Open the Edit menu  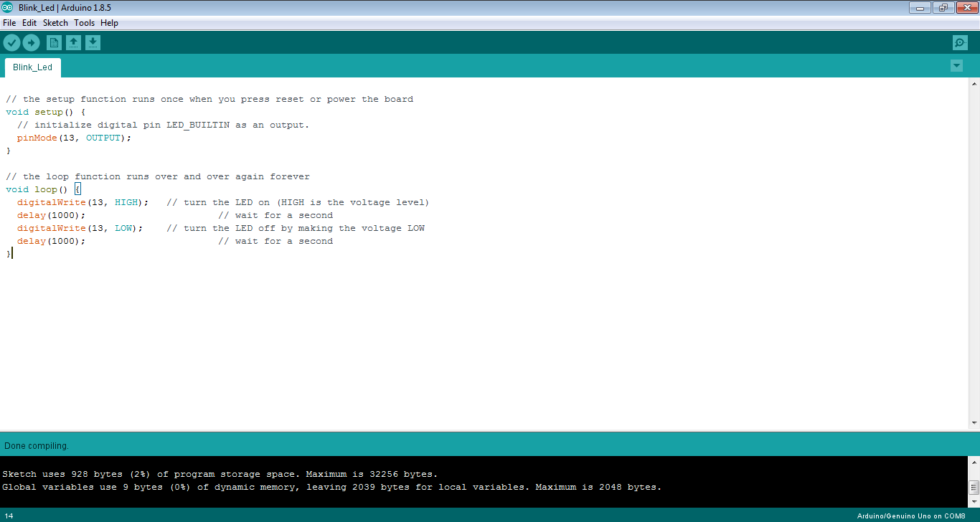[x=29, y=22]
